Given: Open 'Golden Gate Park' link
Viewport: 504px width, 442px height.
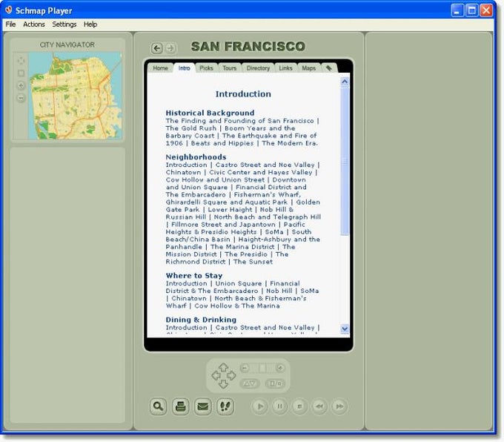Looking at the screenshot, I should tap(244, 206).
